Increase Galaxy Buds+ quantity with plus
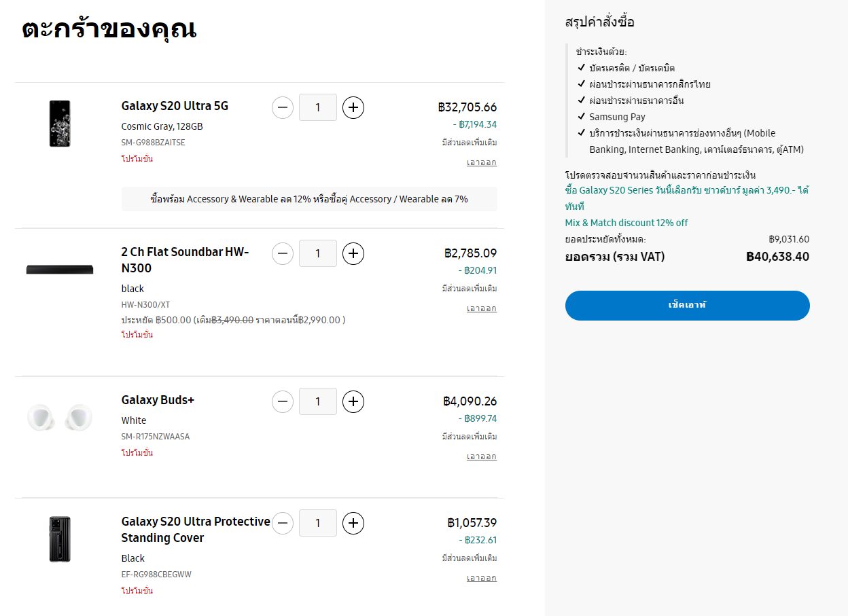The image size is (848, 616). coord(353,401)
